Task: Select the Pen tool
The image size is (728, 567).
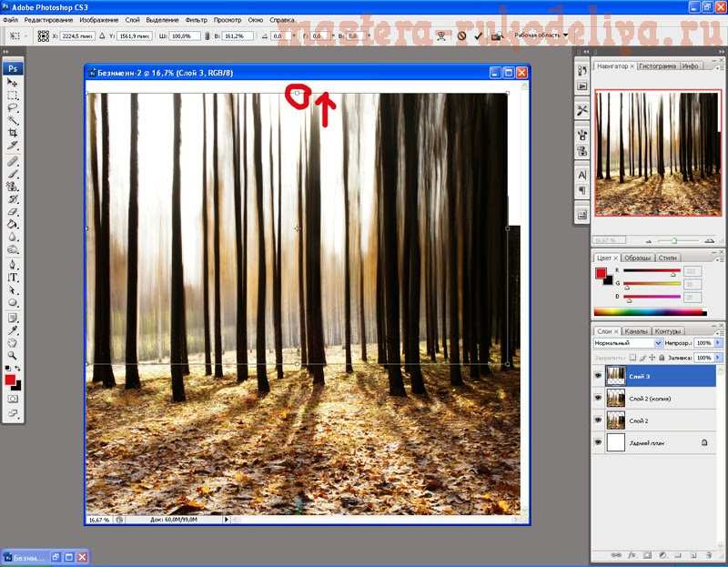Action: point(13,265)
